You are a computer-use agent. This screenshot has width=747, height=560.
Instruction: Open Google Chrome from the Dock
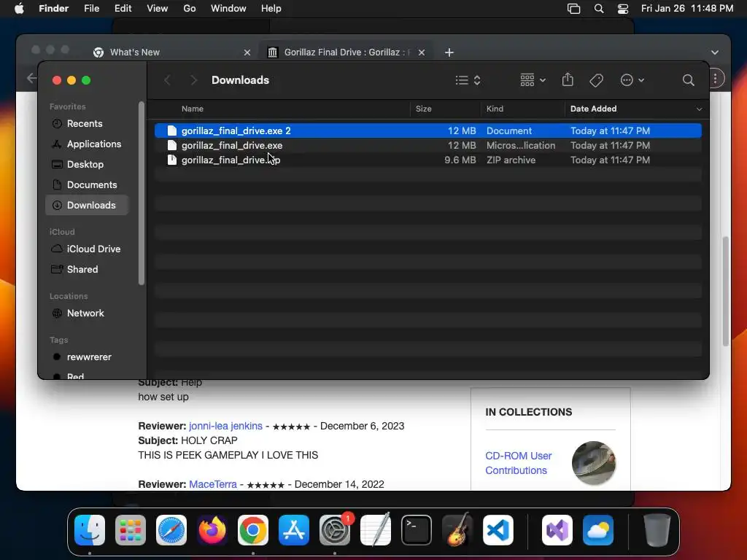(x=253, y=530)
